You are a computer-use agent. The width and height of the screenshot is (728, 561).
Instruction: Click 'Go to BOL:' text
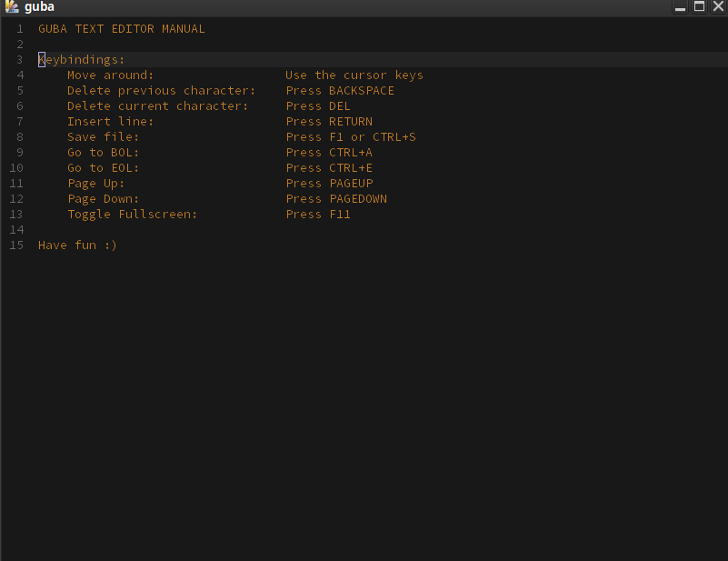click(x=103, y=153)
